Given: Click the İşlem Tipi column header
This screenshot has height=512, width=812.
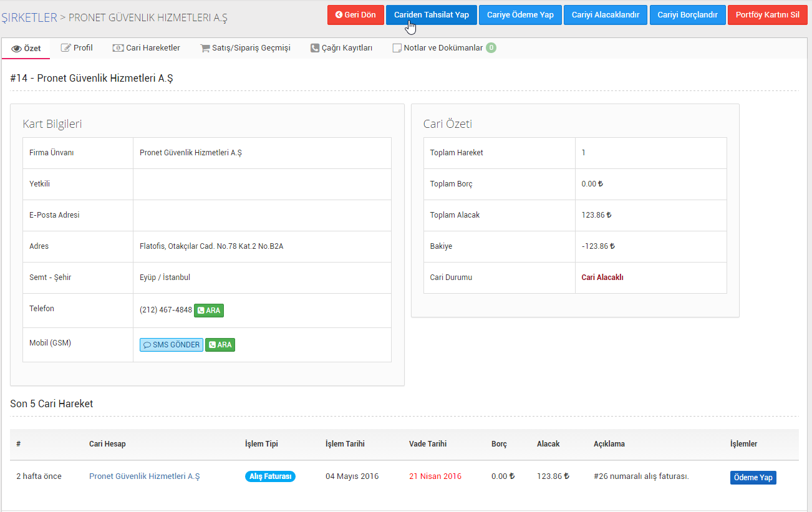Looking at the screenshot, I should pyautogui.click(x=261, y=444).
